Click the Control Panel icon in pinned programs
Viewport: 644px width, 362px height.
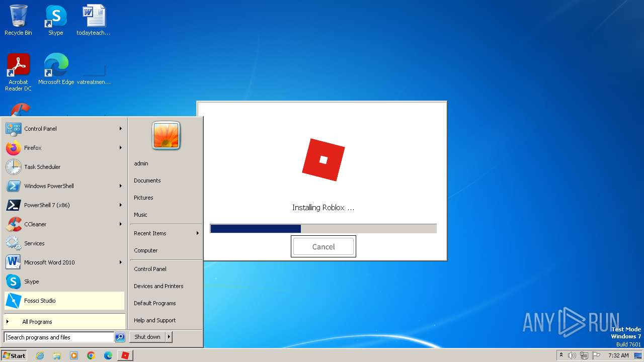click(14, 129)
